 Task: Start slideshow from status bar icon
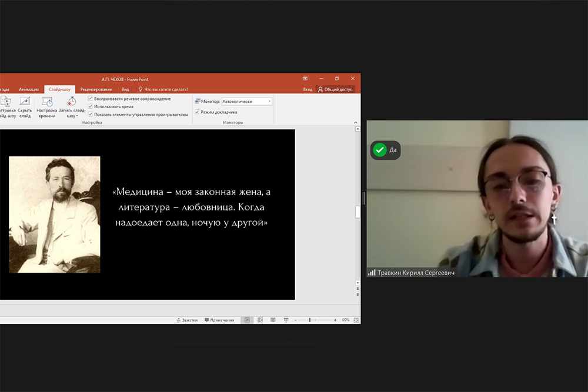[x=286, y=320]
